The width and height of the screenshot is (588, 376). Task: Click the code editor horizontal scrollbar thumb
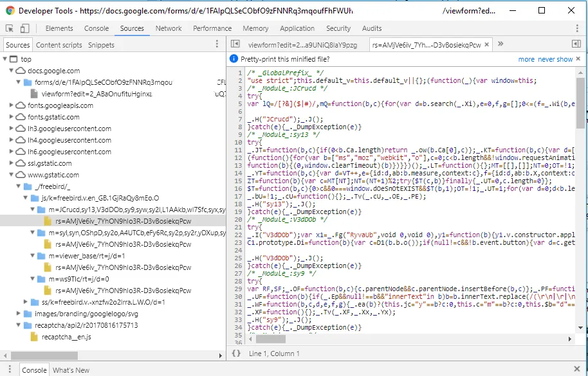[271, 339]
